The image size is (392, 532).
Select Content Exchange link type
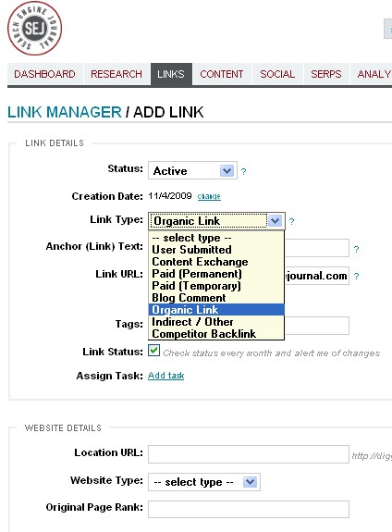[216, 262]
